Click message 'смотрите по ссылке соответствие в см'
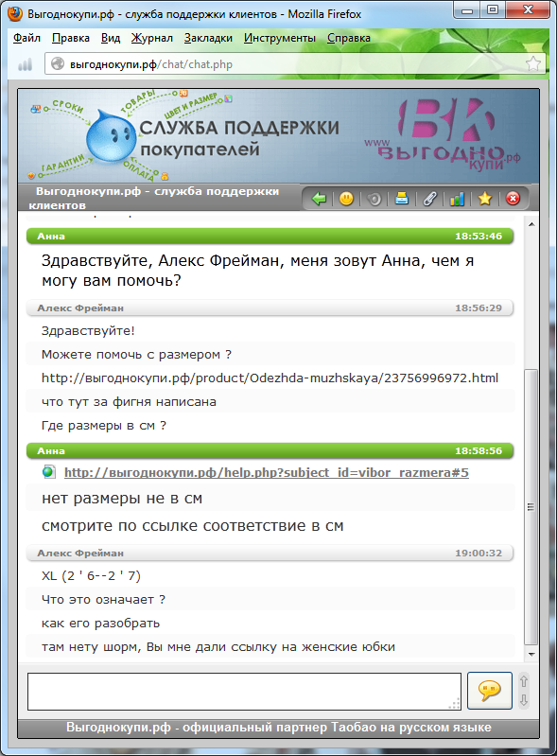557x756 pixels. pyautogui.click(x=193, y=525)
